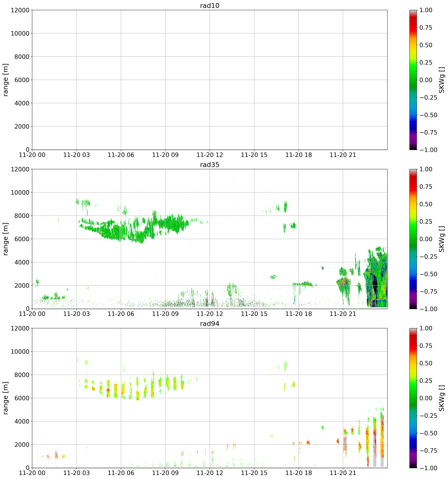Click the rad94 plot title
This screenshot has height=479, width=448.
coord(210,324)
